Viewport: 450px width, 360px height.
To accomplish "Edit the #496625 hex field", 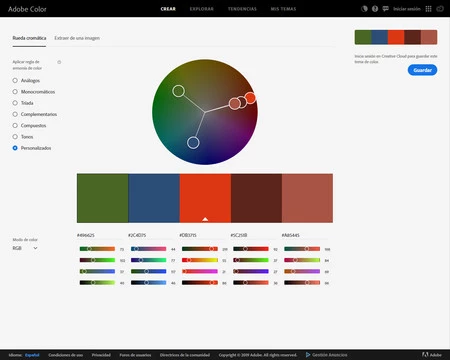I will [100, 235].
